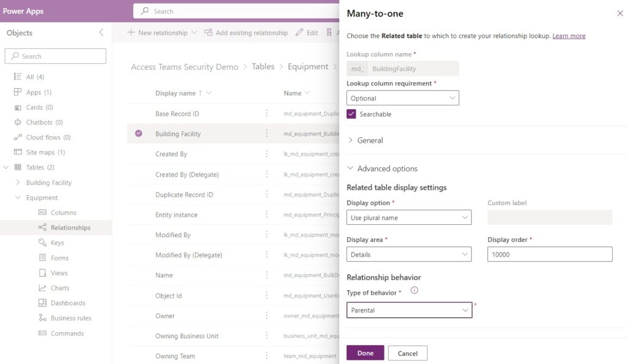Deselect the Building Facility row selector
The height and width of the screenshot is (364, 628).
[x=139, y=133]
